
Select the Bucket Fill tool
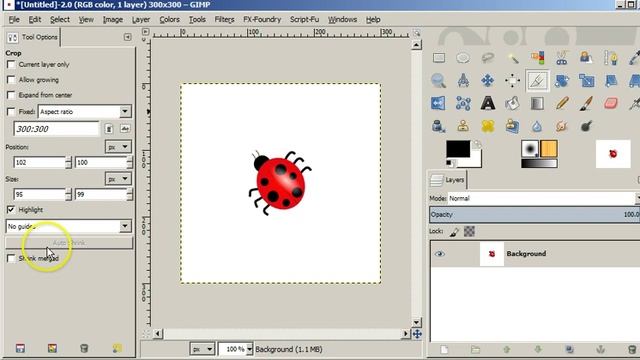point(513,103)
